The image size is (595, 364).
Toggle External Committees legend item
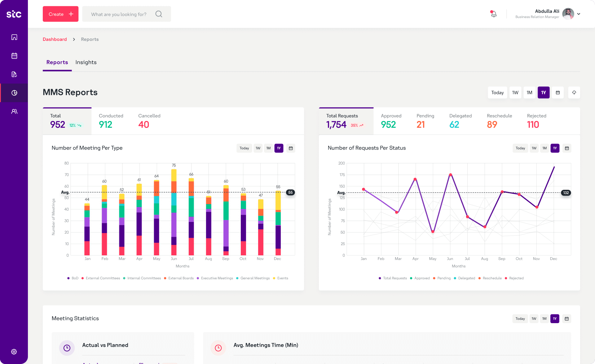(x=100, y=278)
